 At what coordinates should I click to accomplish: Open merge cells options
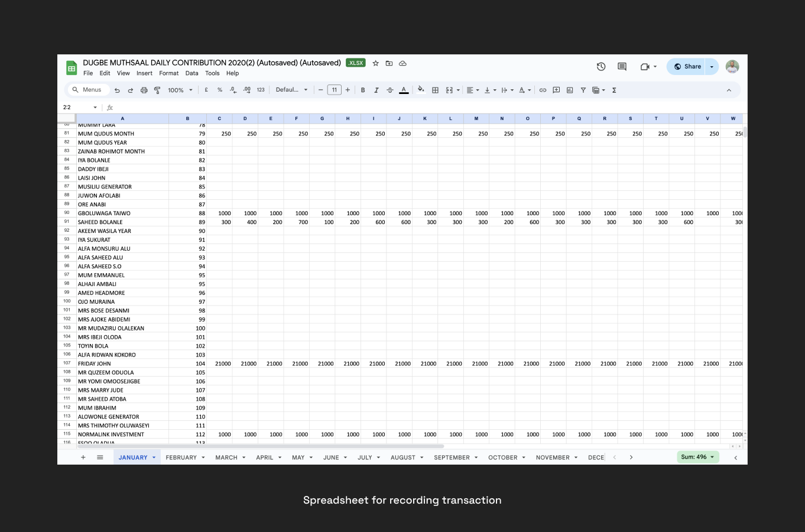click(452, 90)
